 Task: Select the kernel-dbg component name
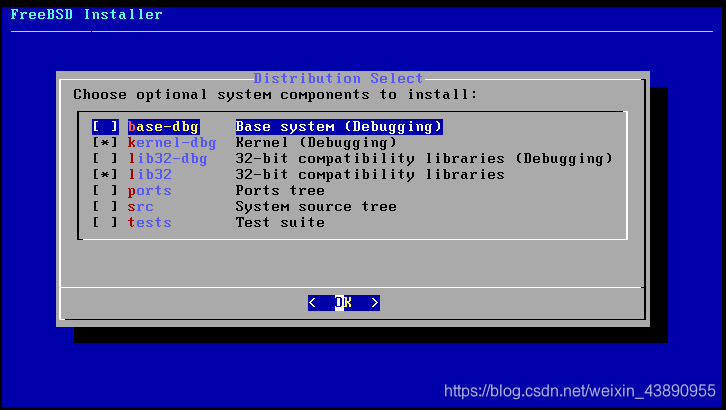[172, 143]
